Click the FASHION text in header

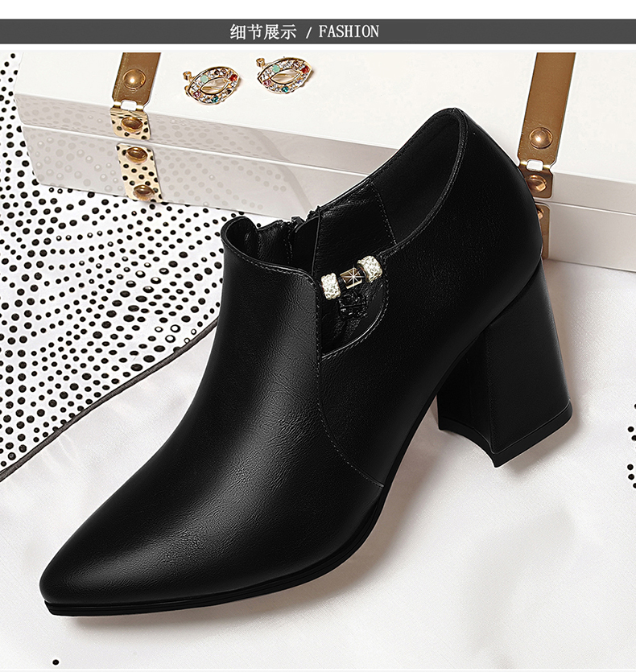tap(348, 32)
